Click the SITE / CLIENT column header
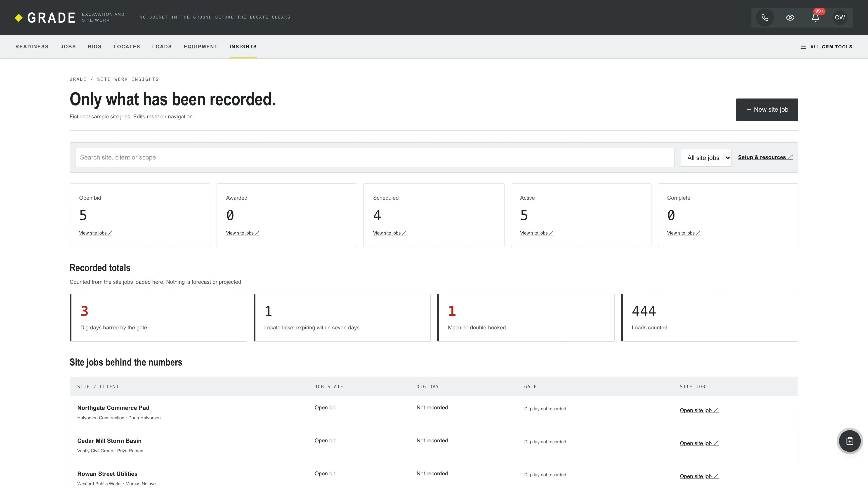The width and height of the screenshot is (868, 488). click(x=98, y=387)
